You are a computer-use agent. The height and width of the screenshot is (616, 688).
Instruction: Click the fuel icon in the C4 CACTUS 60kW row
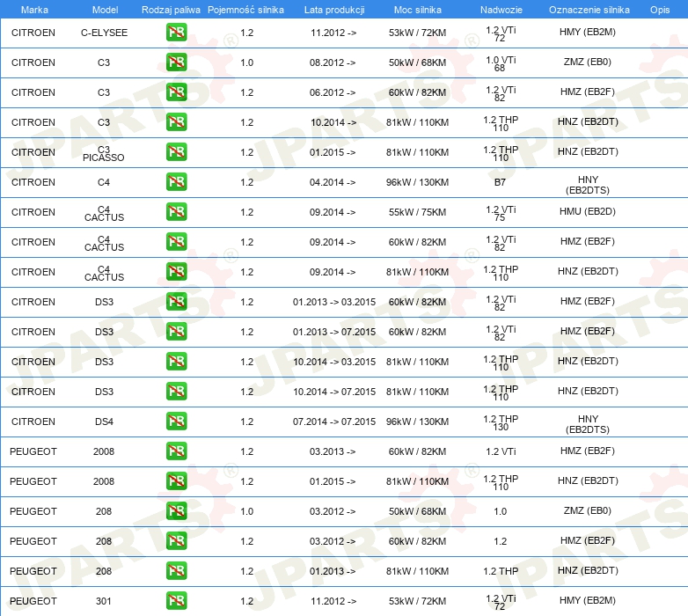(x=176, y=242)
